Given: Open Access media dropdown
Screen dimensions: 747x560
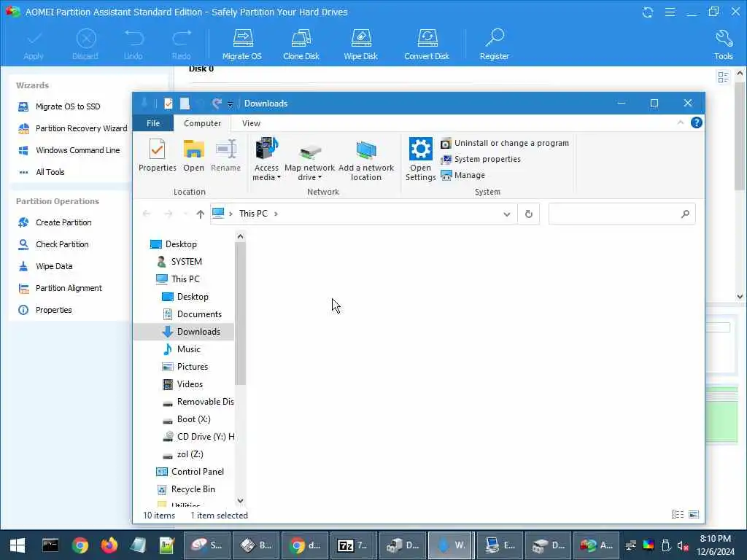Looking at the screenshot, I should click(266, 160).
